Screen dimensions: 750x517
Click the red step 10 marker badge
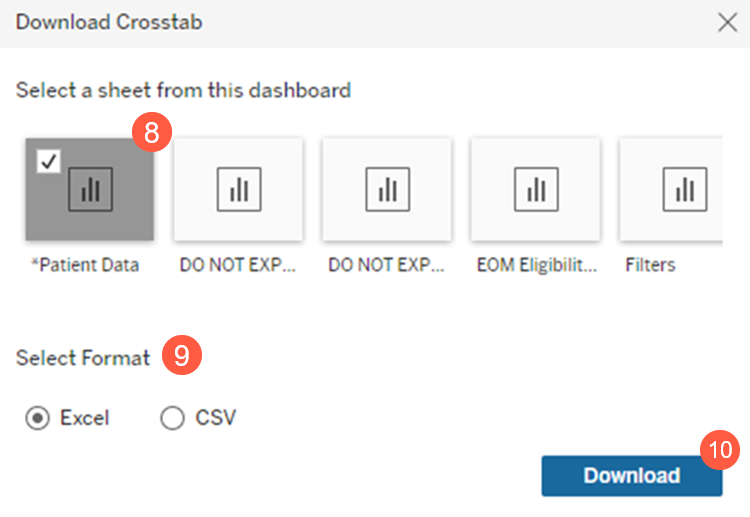[x=718, y=450]
